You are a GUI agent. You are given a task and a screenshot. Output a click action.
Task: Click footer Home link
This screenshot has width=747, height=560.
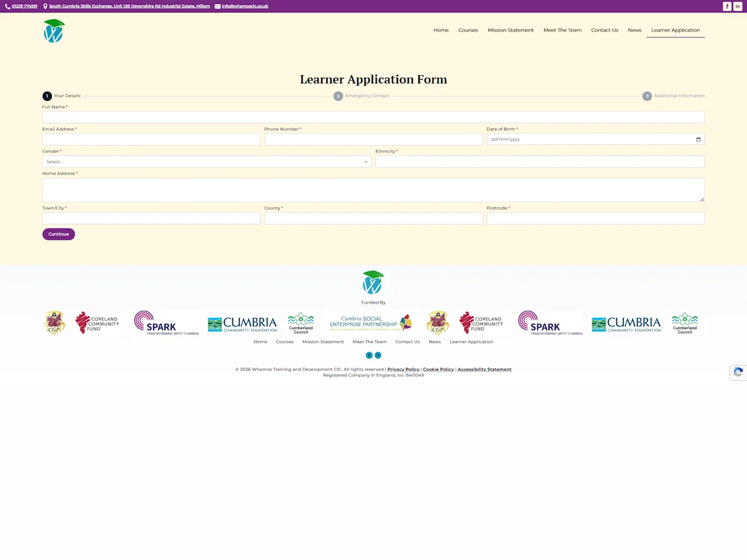(x=260, y=342)
